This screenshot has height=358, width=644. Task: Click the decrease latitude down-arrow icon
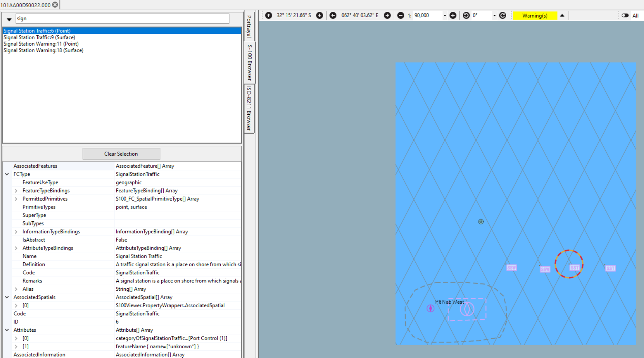point(319,15)
